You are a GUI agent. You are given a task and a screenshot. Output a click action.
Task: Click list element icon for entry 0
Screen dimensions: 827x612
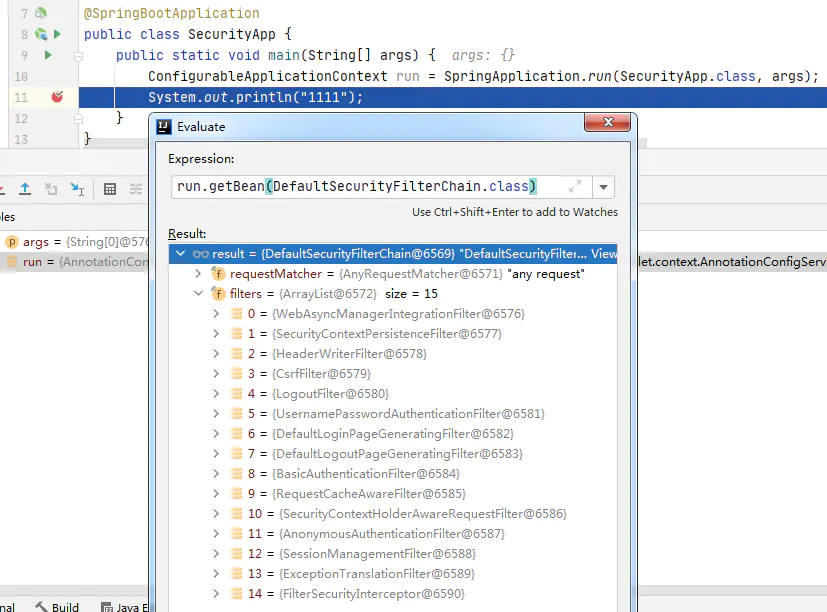pyautogui.click(x=237, y=314)
